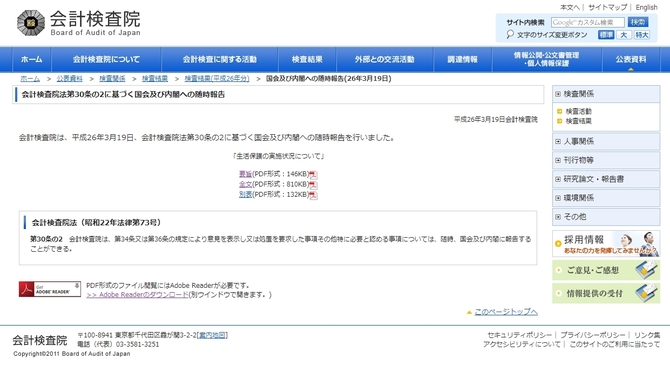Open the 調達情報 navigation menu

[462, 59]
